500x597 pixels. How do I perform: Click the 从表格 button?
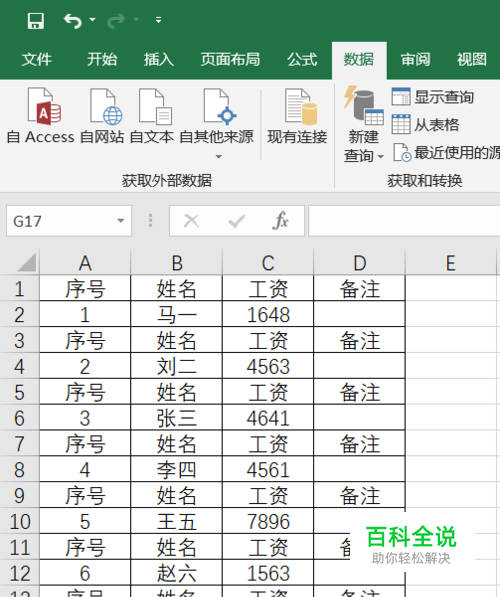click(x=425, y=125)
